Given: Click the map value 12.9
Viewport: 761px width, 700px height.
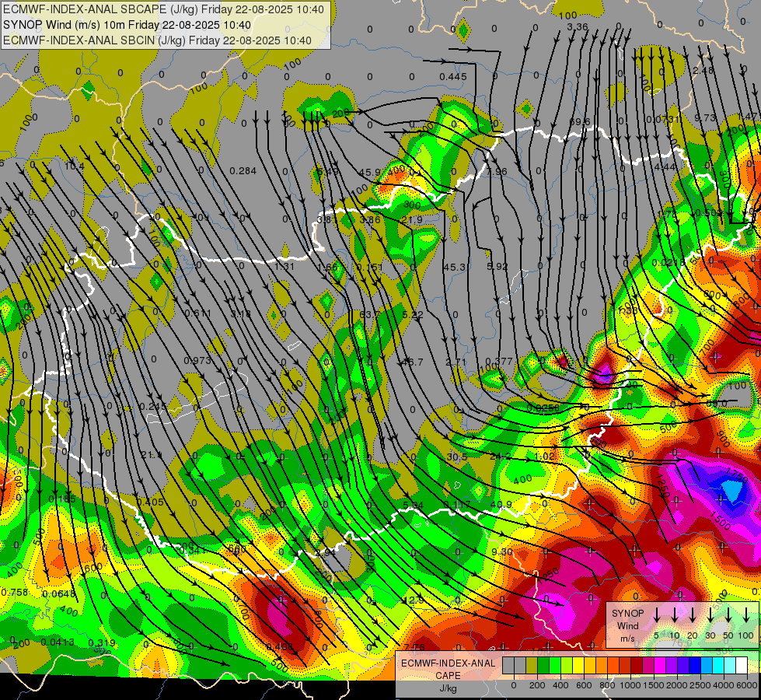Looking at the screenshot, I should point(414,600).
